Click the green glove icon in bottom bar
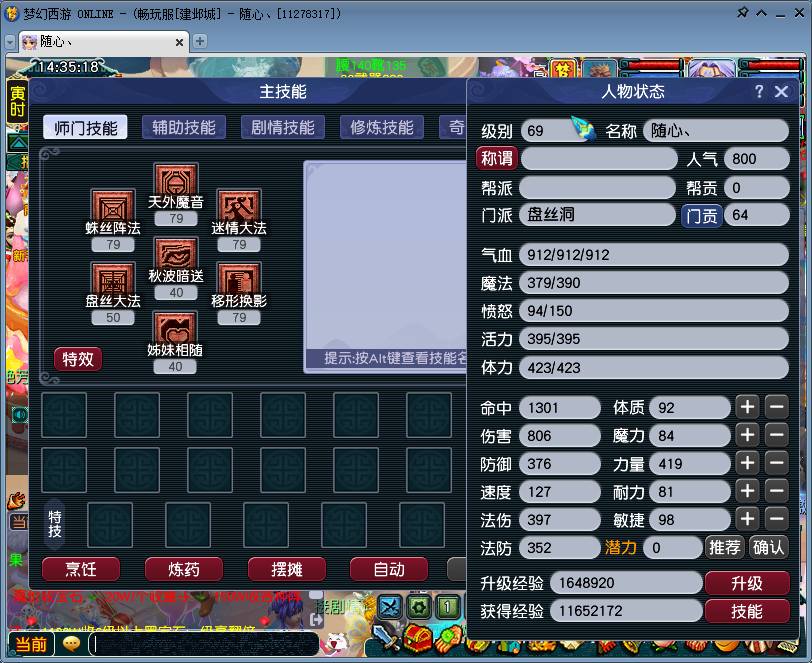 click(x=448, y=638)
